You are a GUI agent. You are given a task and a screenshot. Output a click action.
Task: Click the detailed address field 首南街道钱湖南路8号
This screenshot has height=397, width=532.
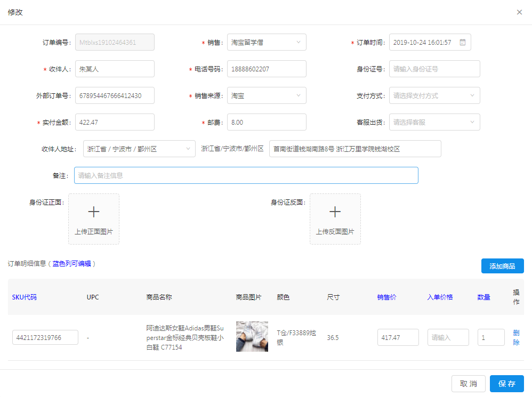tap(355, 149)
